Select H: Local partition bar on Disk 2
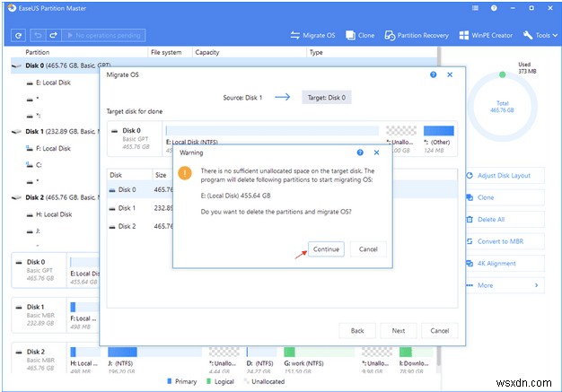This screenshot has height=392, width=562. (85, 352)
